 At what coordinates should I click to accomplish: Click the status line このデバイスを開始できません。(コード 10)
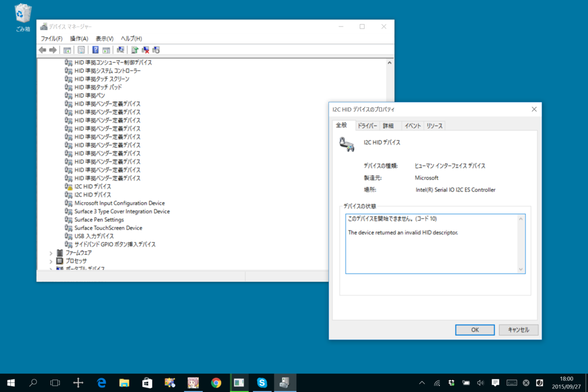392,219
